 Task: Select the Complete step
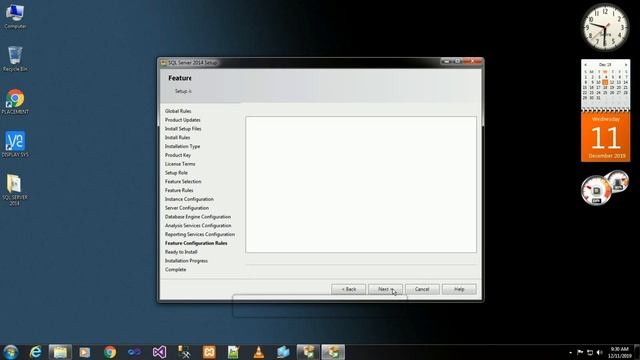click(176, 269)
